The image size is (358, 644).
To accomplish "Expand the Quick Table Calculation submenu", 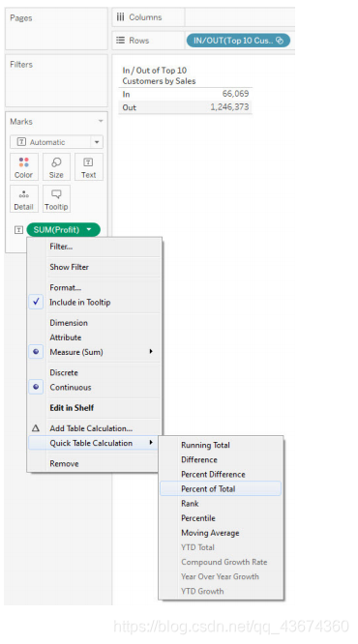I will click(151, 443).
